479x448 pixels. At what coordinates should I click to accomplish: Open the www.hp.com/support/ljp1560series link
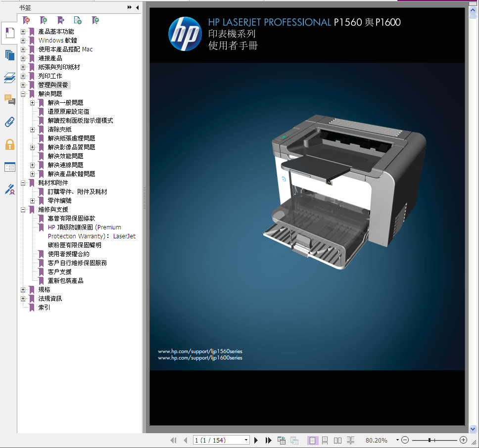tap(200, 351)
